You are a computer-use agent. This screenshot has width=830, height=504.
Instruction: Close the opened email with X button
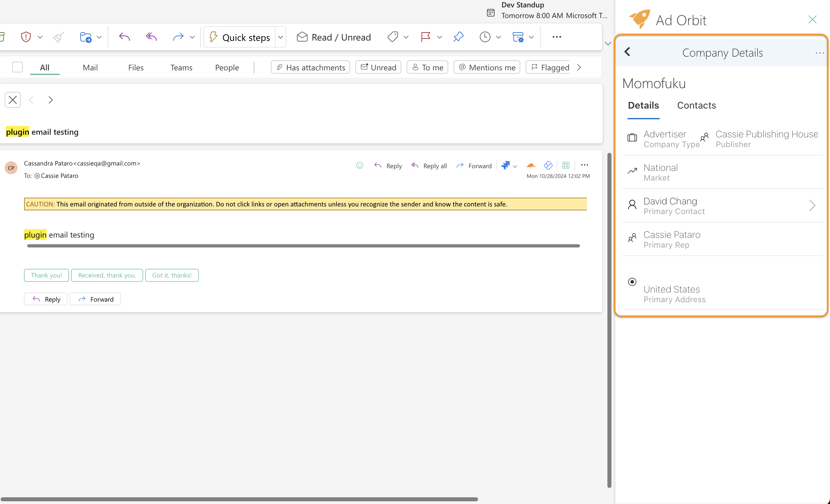[13, 100]
